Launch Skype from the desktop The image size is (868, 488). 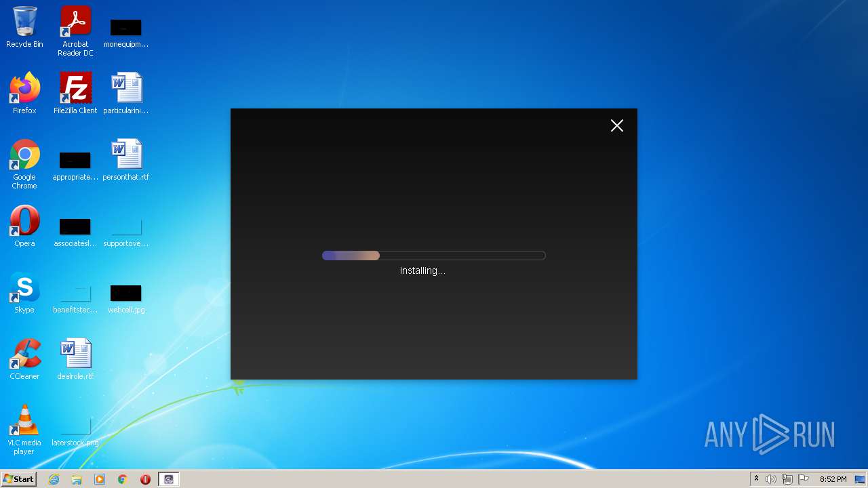point(24,293)
